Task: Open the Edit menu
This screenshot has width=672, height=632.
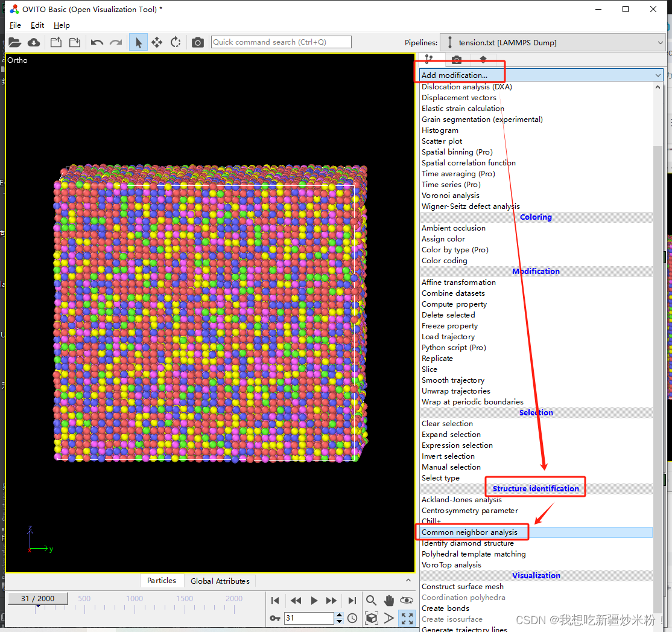Action: 37,25
